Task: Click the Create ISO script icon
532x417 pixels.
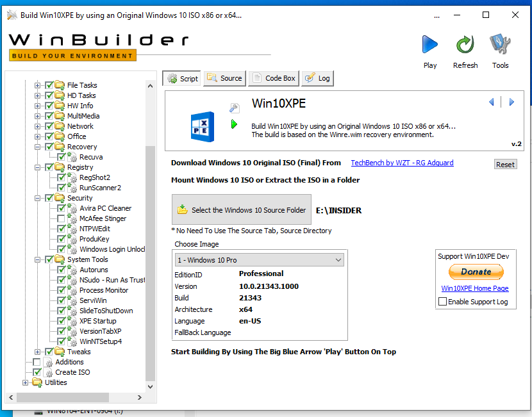Action: (48, 372)
